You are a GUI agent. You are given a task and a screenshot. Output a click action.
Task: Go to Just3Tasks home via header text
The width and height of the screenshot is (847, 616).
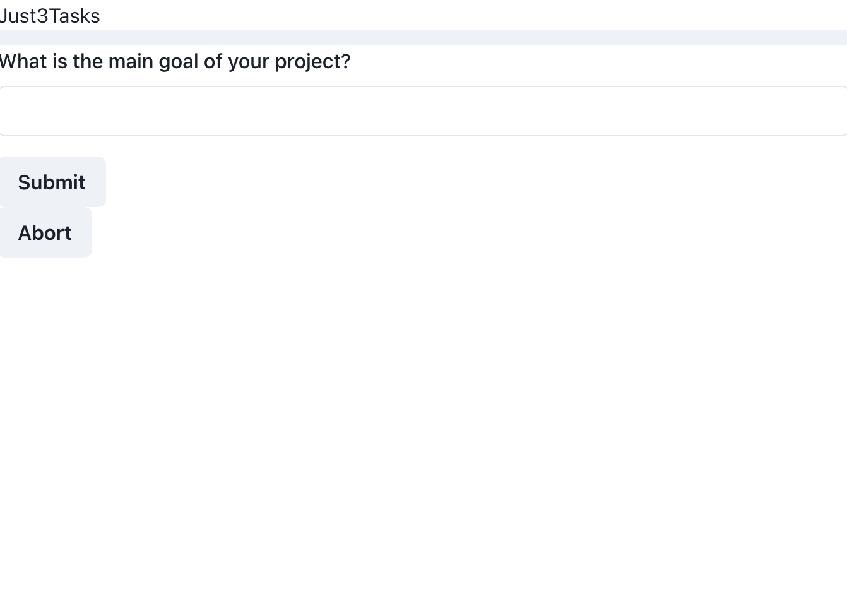point(50,15)
